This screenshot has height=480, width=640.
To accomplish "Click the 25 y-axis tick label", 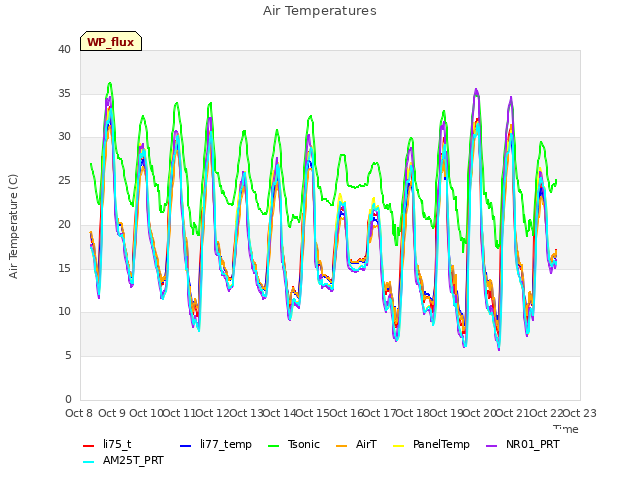I will pos(64,180).
